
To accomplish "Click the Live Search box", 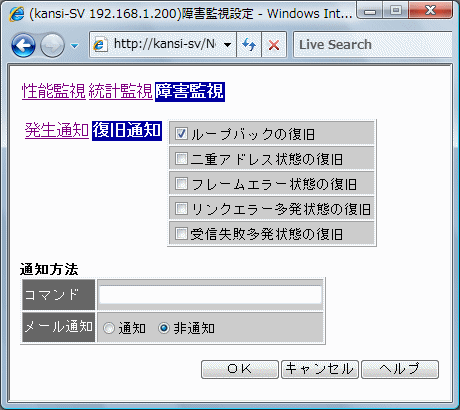I will point(373,45).
